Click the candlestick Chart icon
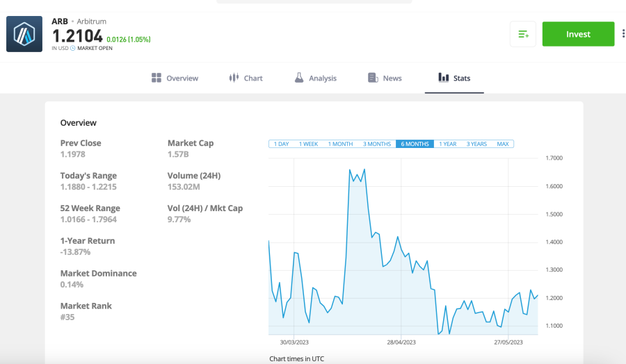This screenshot has width=626, height=364. (x=234, y=78)
